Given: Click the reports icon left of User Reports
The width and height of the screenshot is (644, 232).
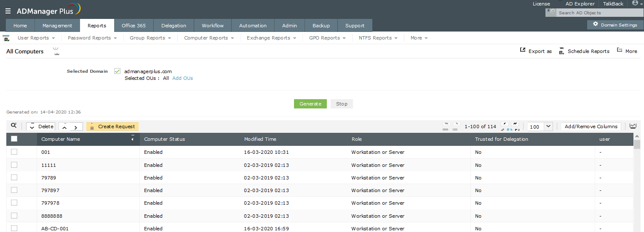Looking at the screenshot, I should pyautogui.click(x=6, y=38).
